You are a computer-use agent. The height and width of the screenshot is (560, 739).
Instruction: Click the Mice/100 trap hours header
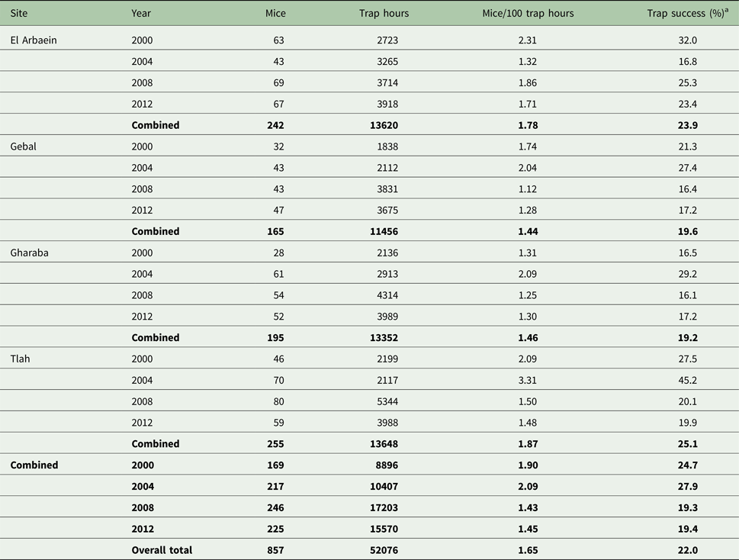pyautogui.click(x=528, y=14)
